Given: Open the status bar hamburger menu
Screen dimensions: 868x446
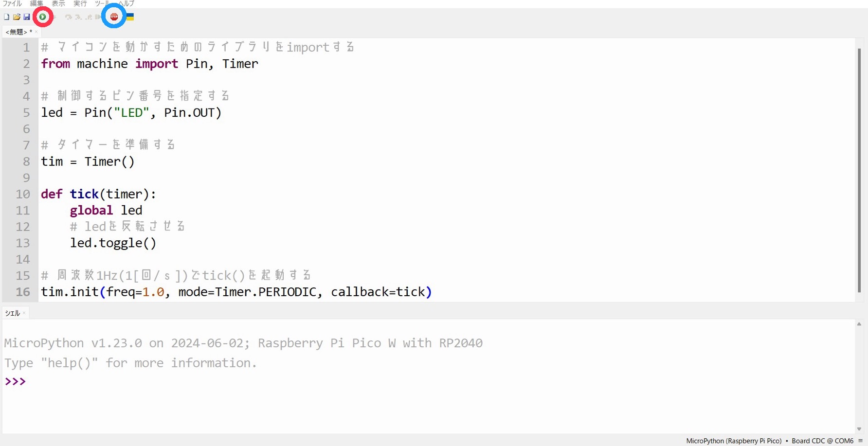Looking at the screenshot, I should 861,441.
